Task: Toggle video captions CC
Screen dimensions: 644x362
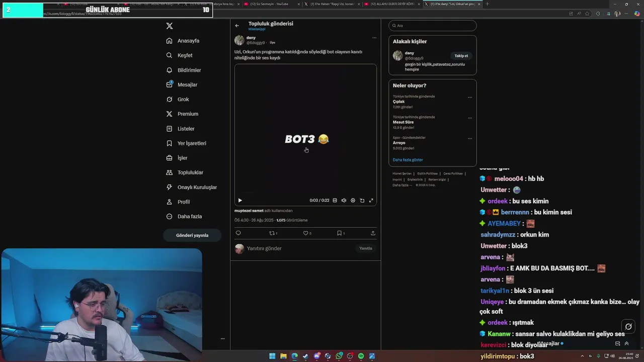Action: point(335,200)
